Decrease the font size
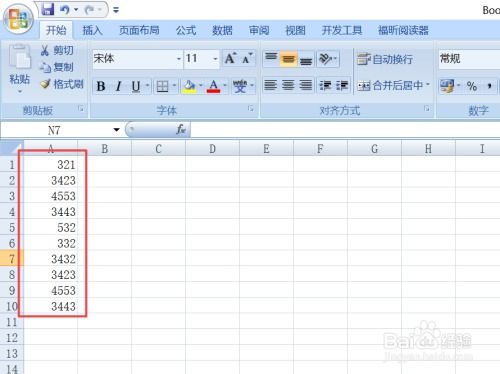500x374 pixels. (x=247, y=58)
